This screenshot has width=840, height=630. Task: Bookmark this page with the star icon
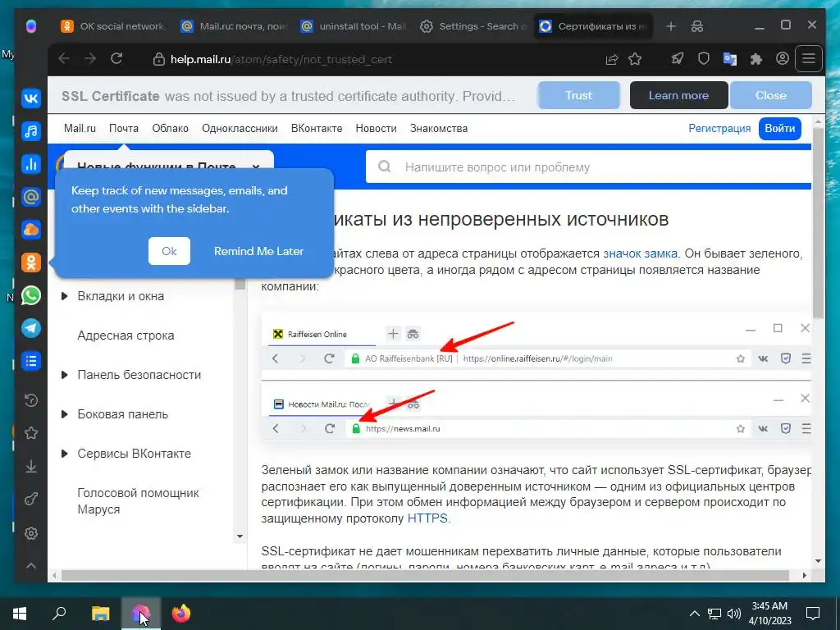635,59
